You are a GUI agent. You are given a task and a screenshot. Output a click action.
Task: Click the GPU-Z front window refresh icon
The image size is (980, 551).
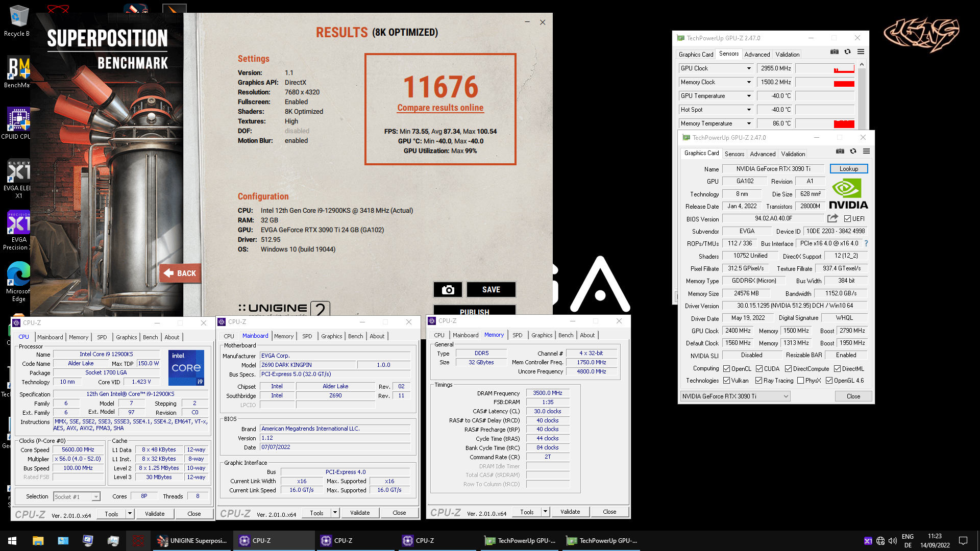pos(853,151)
